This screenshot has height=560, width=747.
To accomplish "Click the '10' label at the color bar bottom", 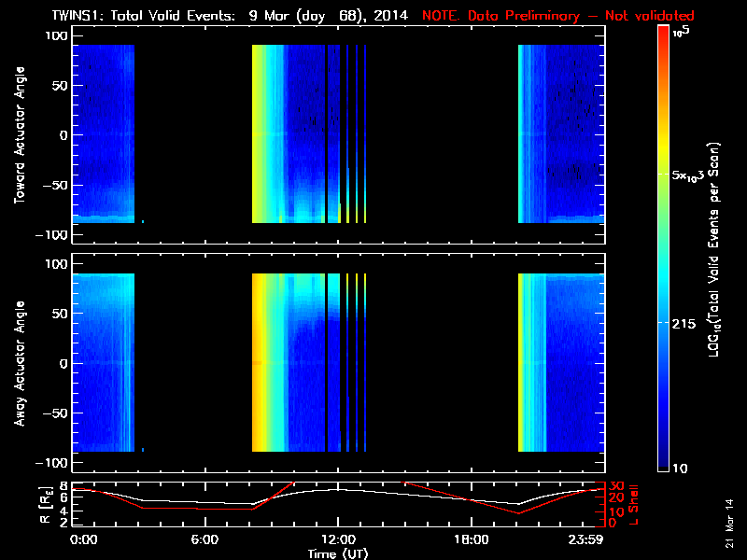I will pos(683,467).
